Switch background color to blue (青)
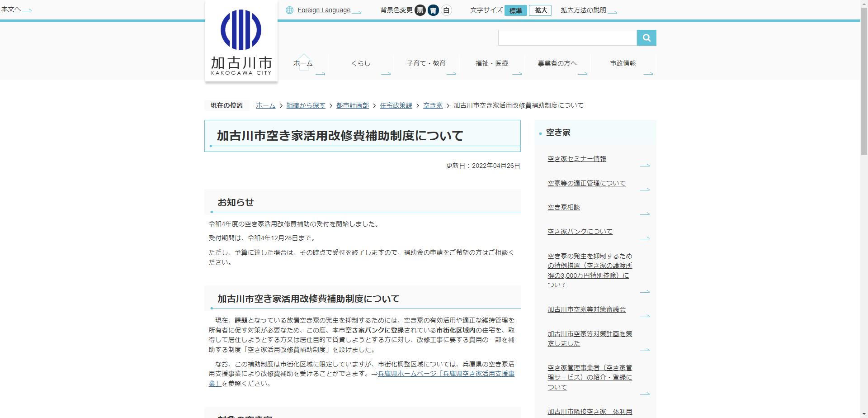 click(x=433, y=10)
